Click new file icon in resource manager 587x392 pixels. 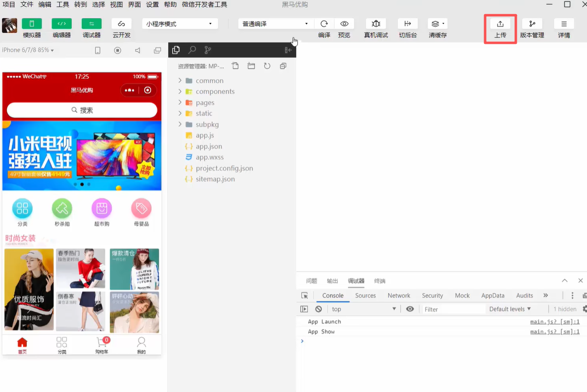(x=235, y=66)
